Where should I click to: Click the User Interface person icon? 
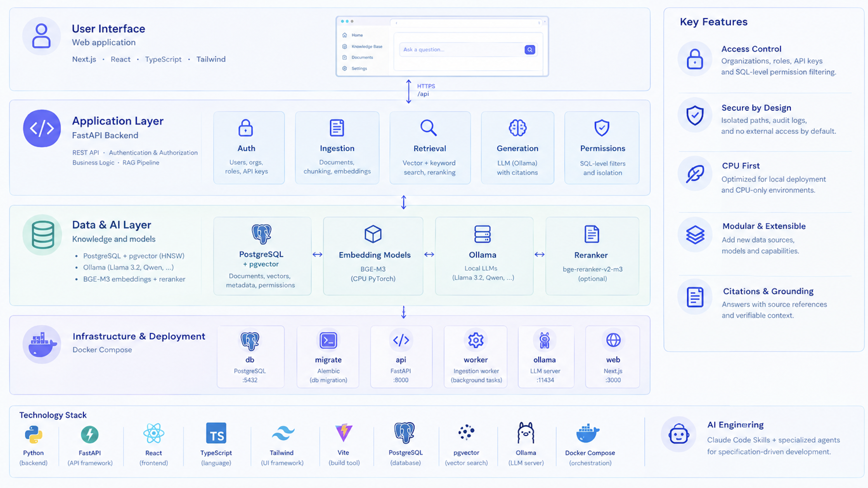[x=42, y=36]
